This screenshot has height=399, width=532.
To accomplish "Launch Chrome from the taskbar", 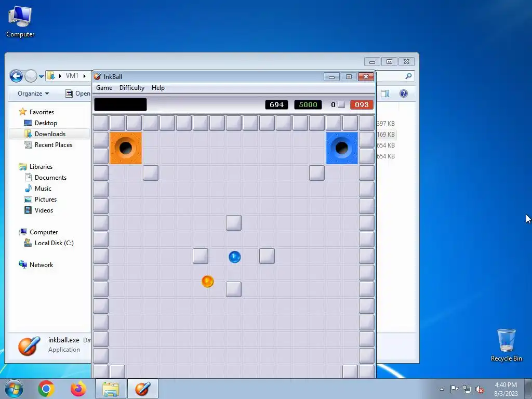I will point(46,389).
